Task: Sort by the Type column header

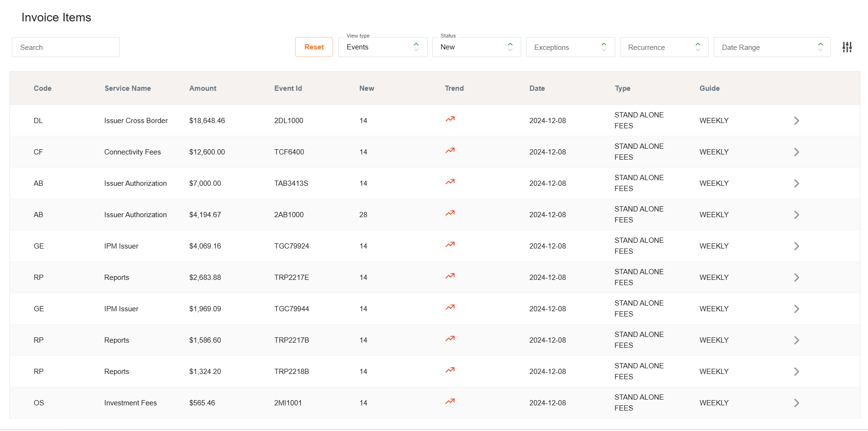Action: 623,88
